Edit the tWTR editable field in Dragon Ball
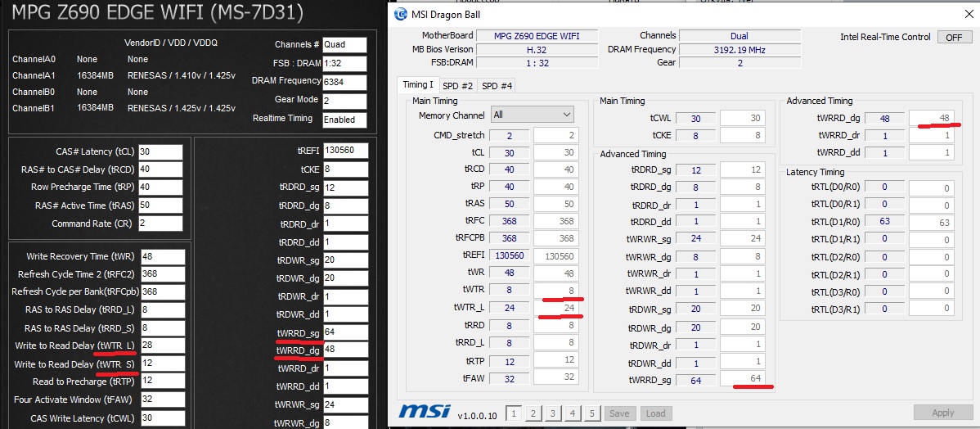The height and width of the screenshot is (429, 980). [556, 290]
